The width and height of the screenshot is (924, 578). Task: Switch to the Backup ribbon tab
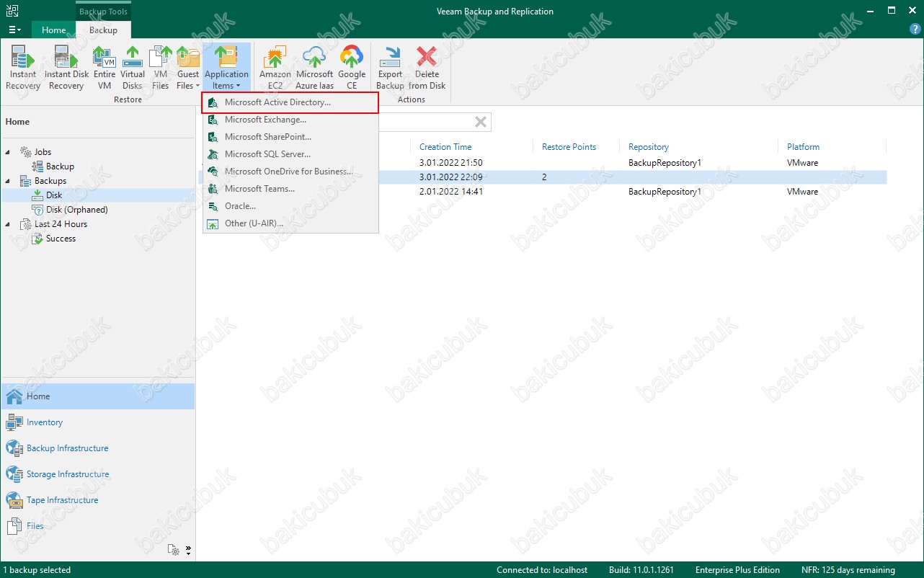103,30
